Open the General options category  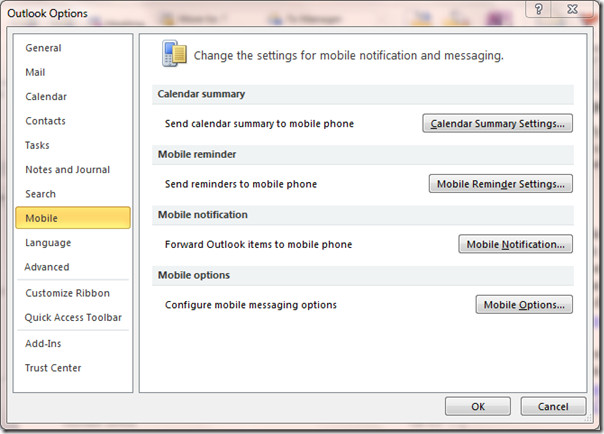pyautogui.click(x=73, y=48)
